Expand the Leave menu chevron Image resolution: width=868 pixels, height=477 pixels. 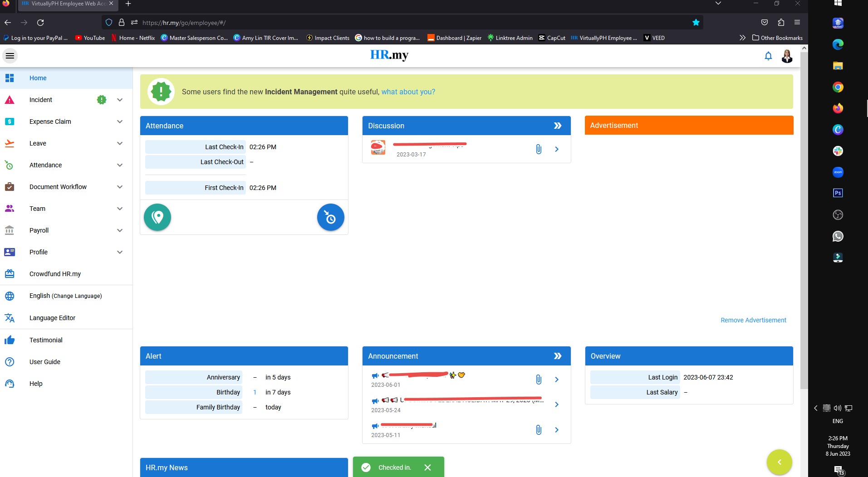pyautogui.click(x=120, y=143)
